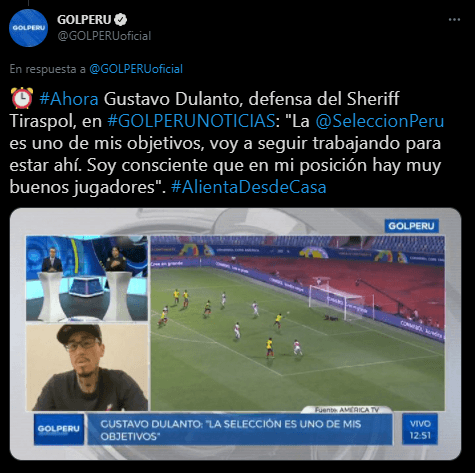
Task: Click the interviewee webcam panel with cap
Action: 87,367
